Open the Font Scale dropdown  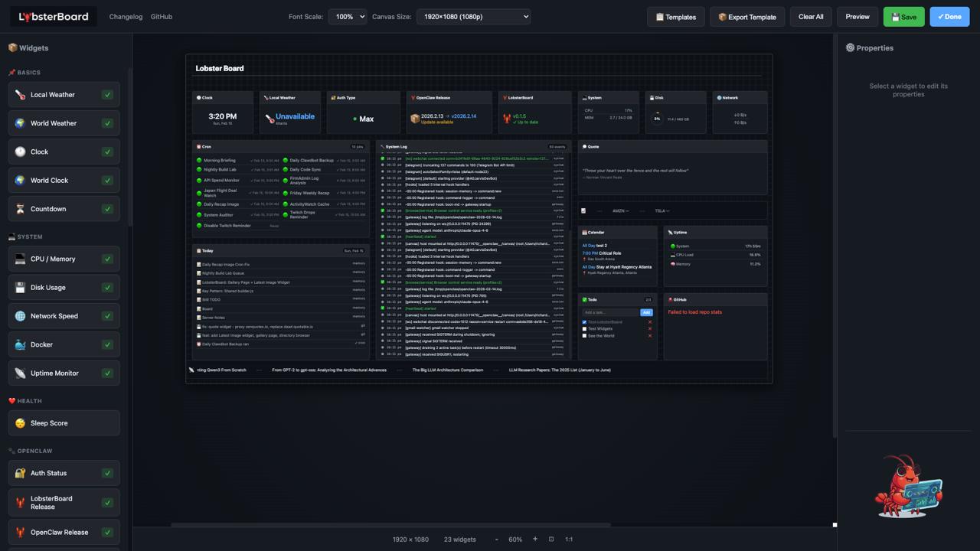pos(348,16)
